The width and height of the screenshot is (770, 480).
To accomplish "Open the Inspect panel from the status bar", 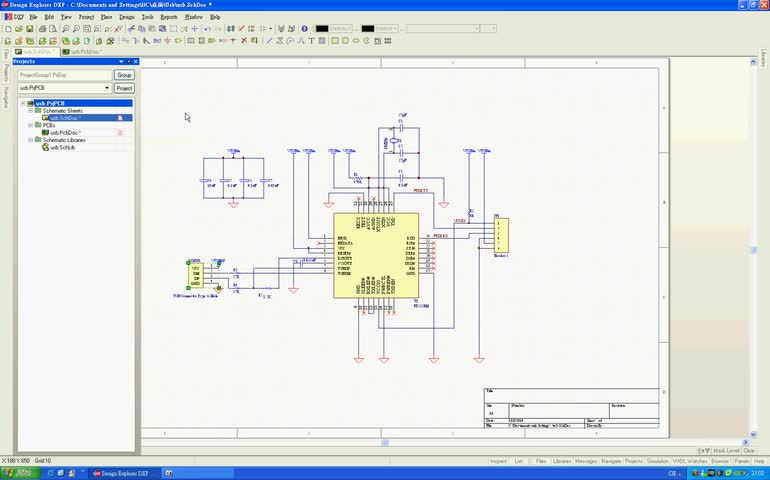I will (498, 461).
